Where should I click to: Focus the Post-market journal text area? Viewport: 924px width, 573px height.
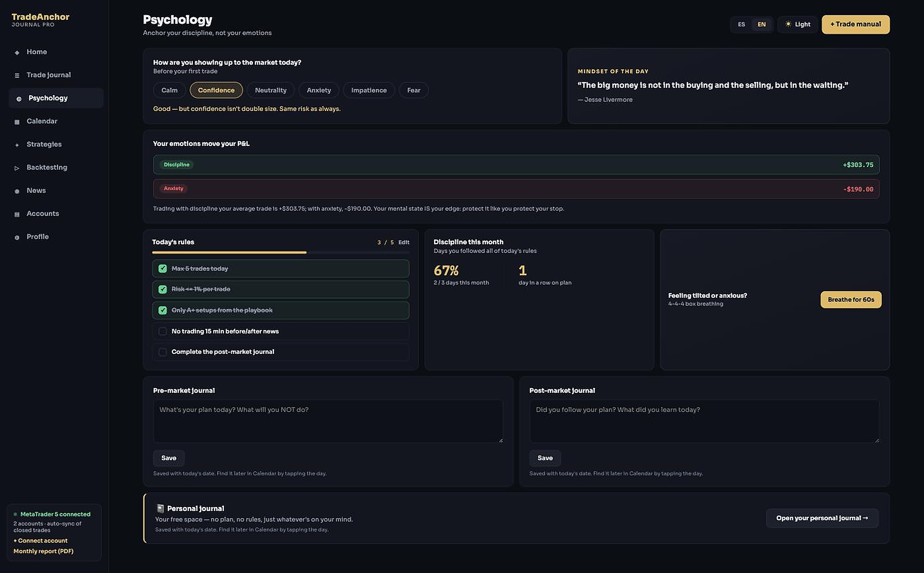pyautogui.click(x=704, y=421)
